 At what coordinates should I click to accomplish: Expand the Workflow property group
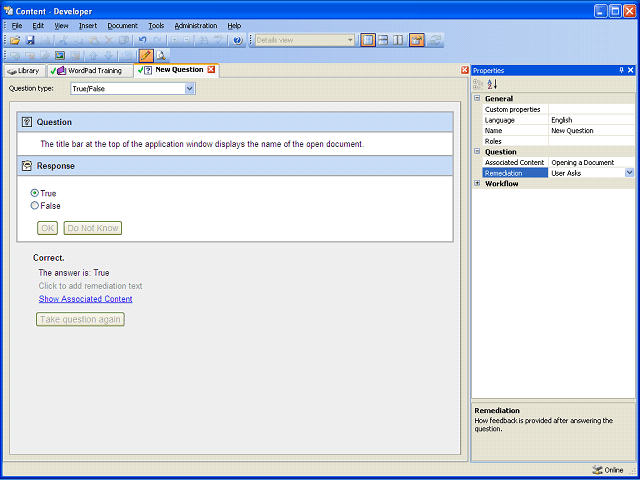(x=477, y=183)
